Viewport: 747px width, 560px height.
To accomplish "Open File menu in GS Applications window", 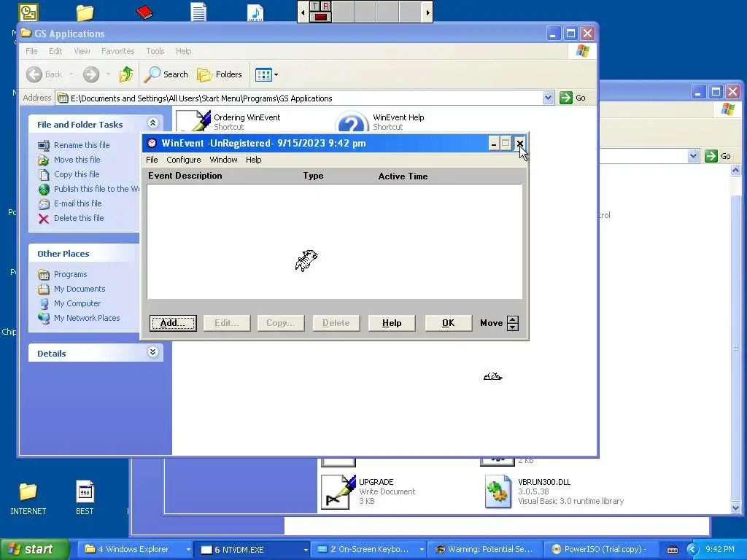I will (31, 51).
